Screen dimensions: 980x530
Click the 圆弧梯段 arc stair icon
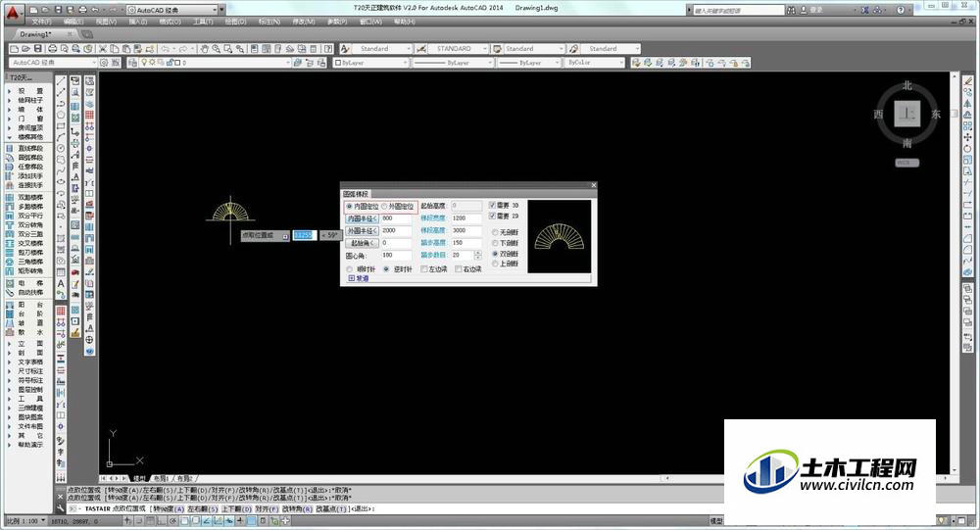[x=10, y=158]
